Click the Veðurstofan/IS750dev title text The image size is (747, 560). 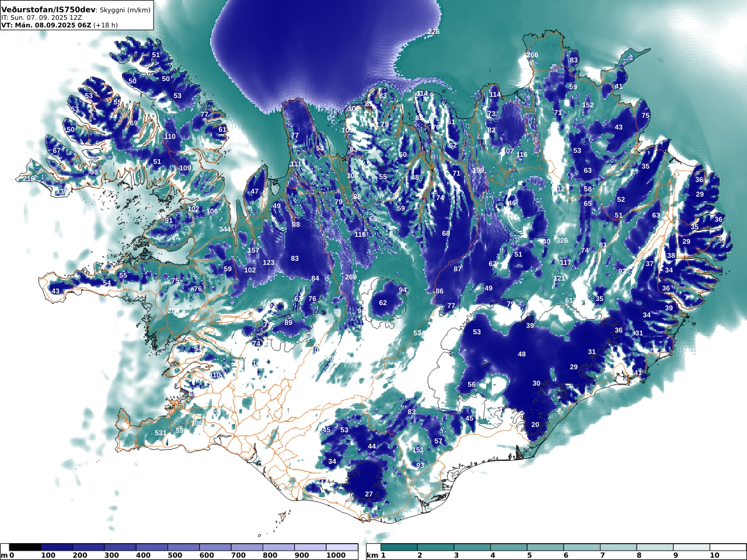48,9
